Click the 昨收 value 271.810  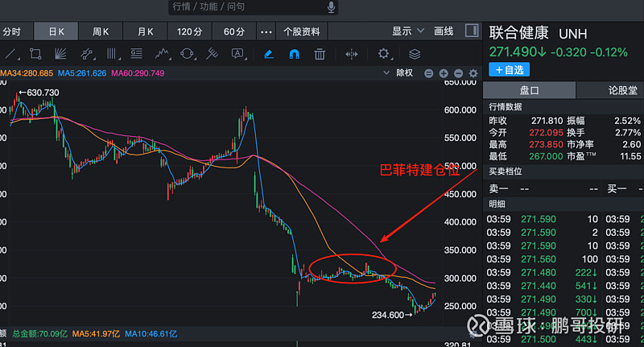pyautogui.click(x=547, y=121)
